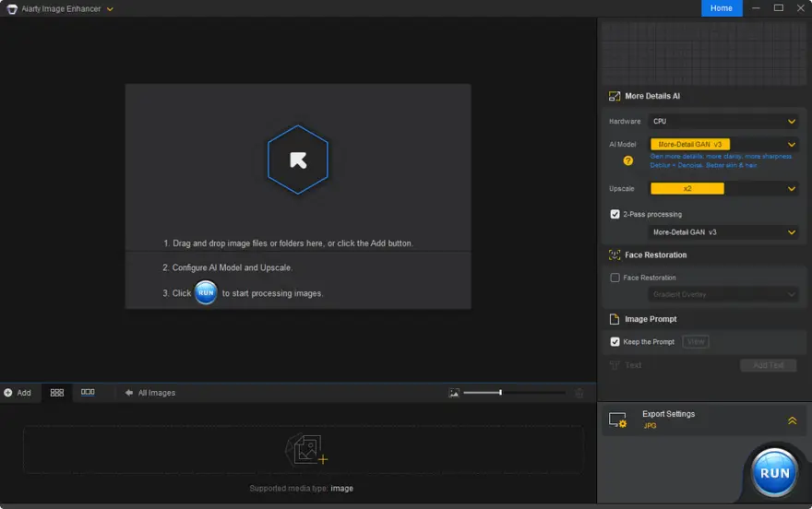This screenshot has width=812, height=509.
Task: Click the All Images back arrow icon
Action: 129,393
